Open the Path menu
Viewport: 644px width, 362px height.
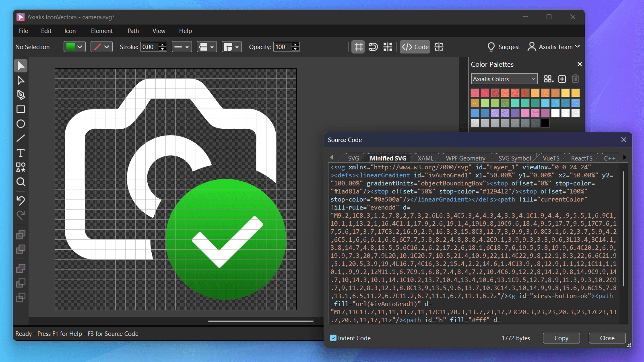[x=133, y=31]
